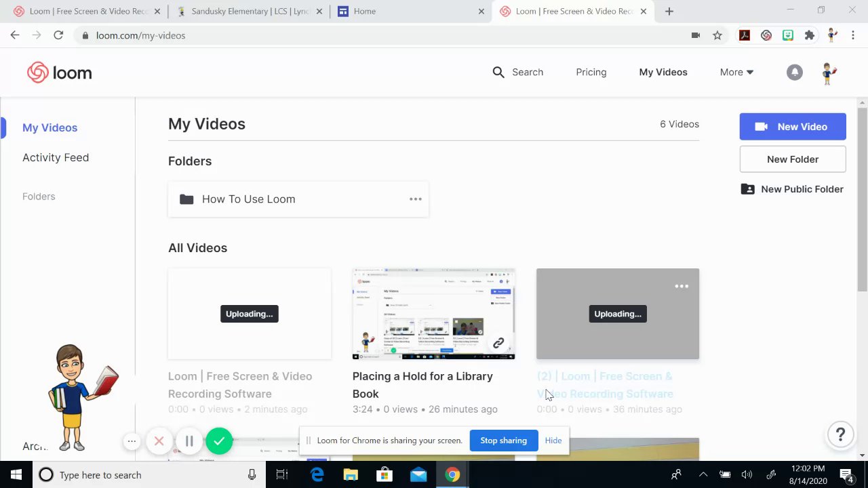Image resolution: width=868 pixels, height=488 pixels.
Task: Finish the recording with the green checkmark
Action: pyautogui.click(x=219, y=441)
